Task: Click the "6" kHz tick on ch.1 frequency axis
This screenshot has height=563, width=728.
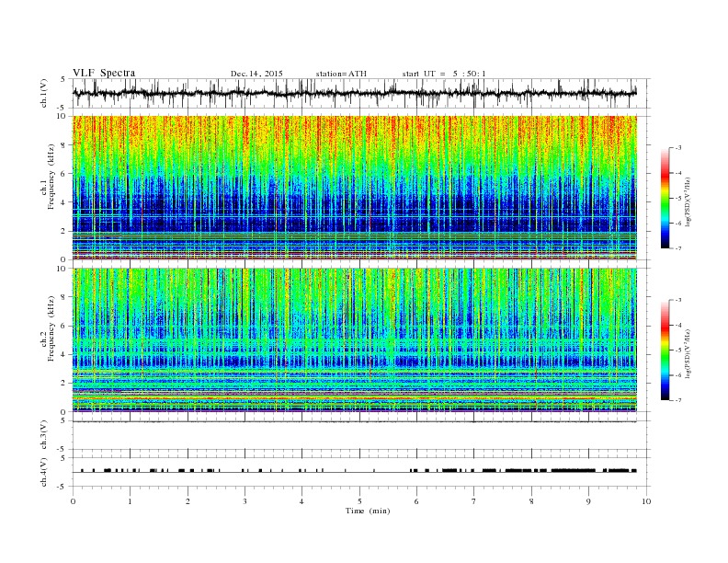Action: pos(63,174)
